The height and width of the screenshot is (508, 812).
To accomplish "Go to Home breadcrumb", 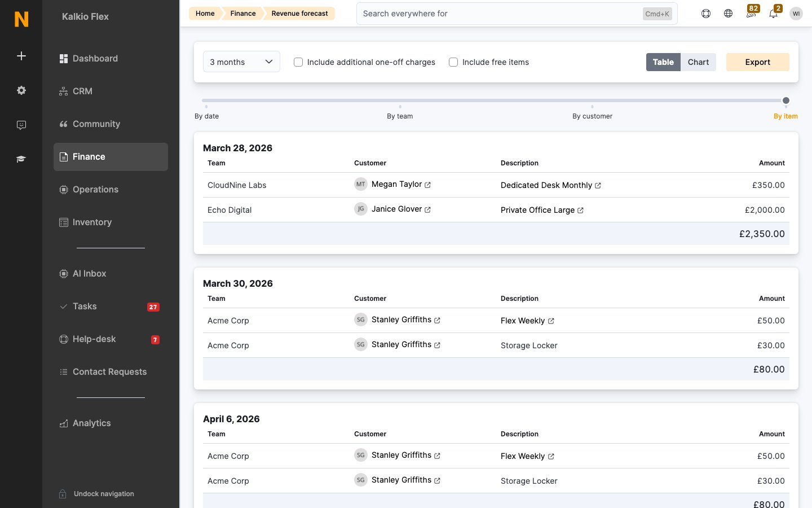I will coord(205,14).
